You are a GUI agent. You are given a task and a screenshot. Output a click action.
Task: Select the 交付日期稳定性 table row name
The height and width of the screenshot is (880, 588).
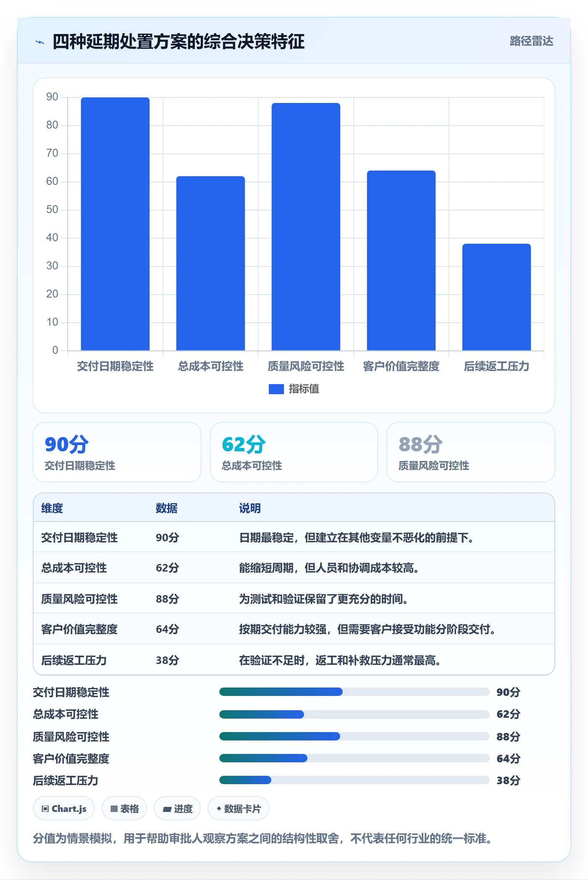pos(79,538)
